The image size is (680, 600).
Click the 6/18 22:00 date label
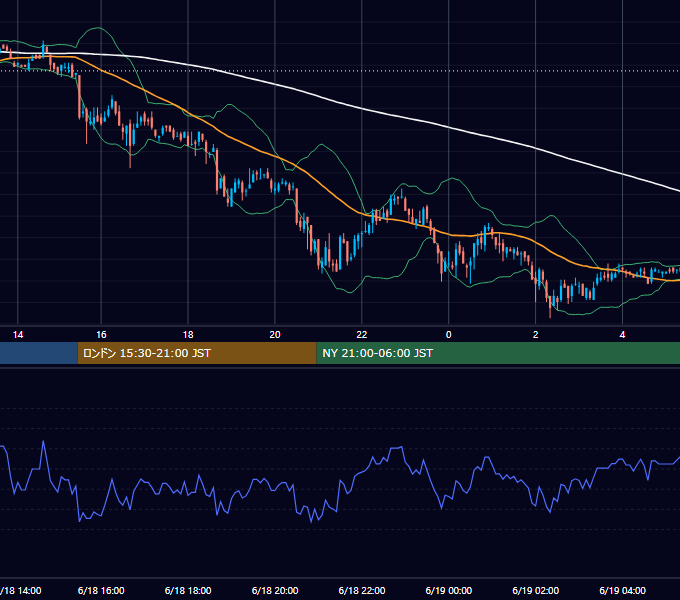coord(362,590)
